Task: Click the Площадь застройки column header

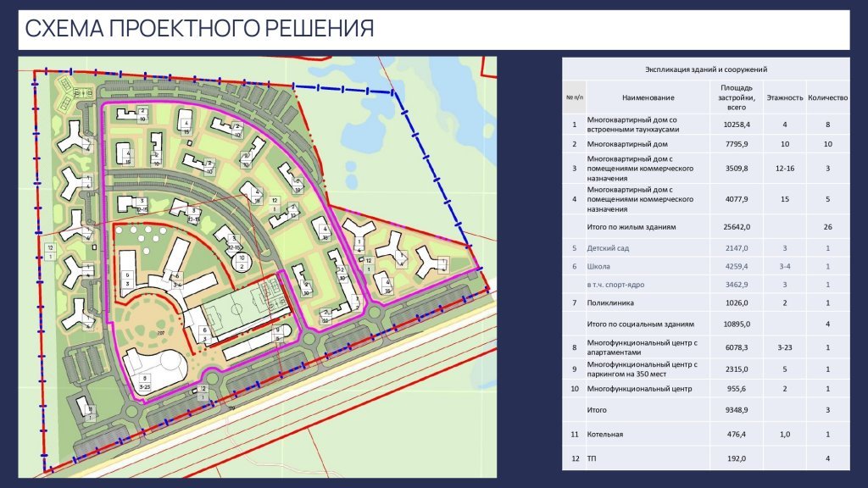Action: pyautogui.click(x=737, y=97)
